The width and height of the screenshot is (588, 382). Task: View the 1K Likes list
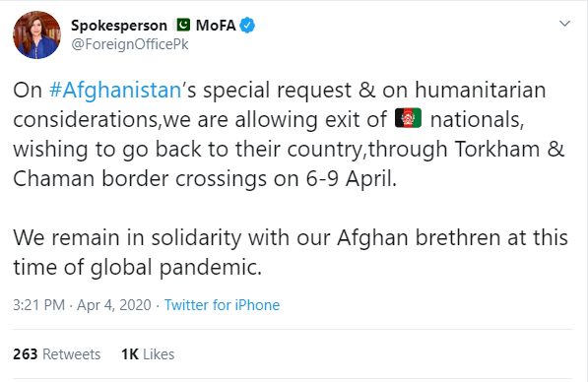[x=148, y=353]
